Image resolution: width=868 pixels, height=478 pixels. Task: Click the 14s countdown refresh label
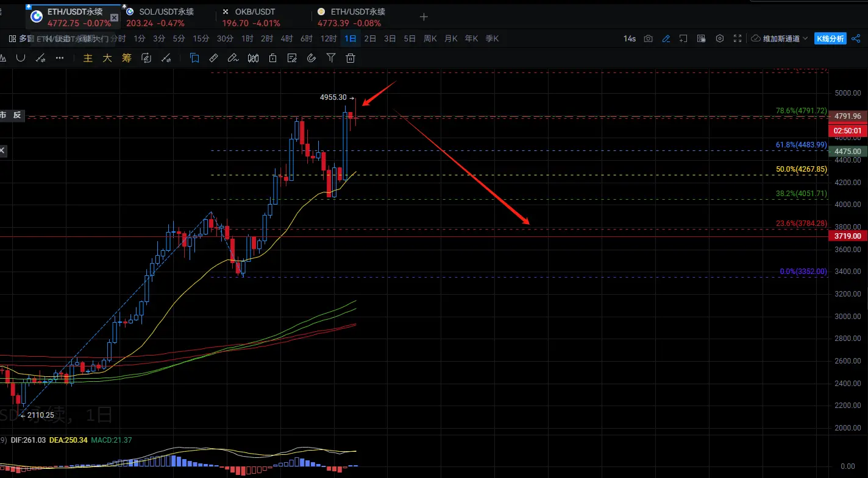[x=630, y=38]
